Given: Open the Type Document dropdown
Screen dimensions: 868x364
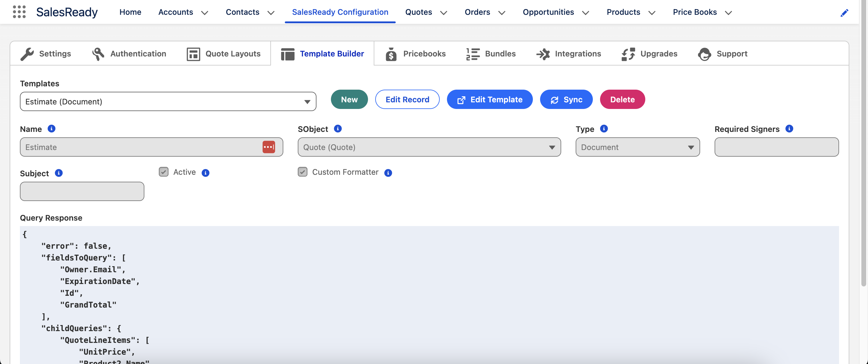Looking at the screenshot, I should [637, 147].
